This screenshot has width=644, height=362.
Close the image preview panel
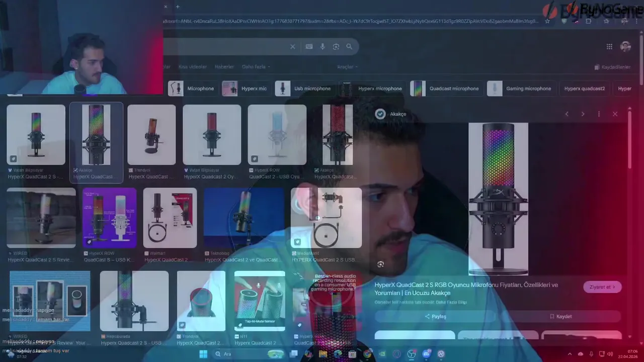[615, 114]
